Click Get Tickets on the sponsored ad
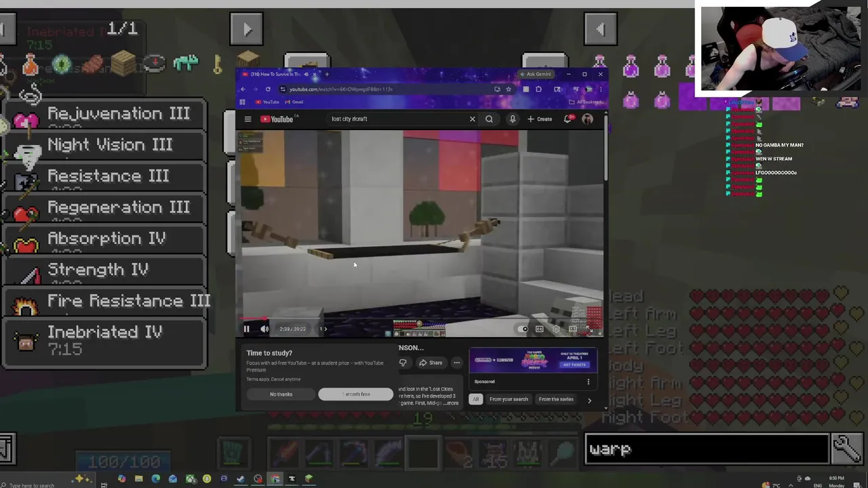Viewport: 868px width, 488px height. (x=574, y=364)
